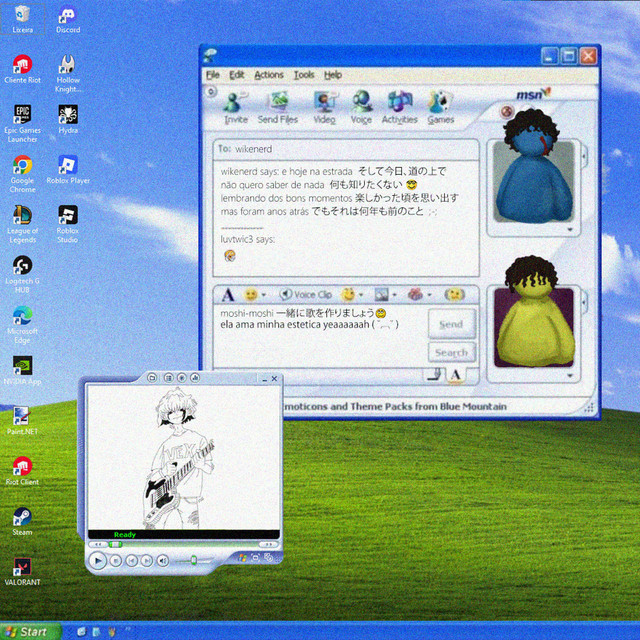Screen dimensions: 640x640
Task: Expand the contact's display picture options arrow
Action: pyautogui.click(x=569, y=229)
